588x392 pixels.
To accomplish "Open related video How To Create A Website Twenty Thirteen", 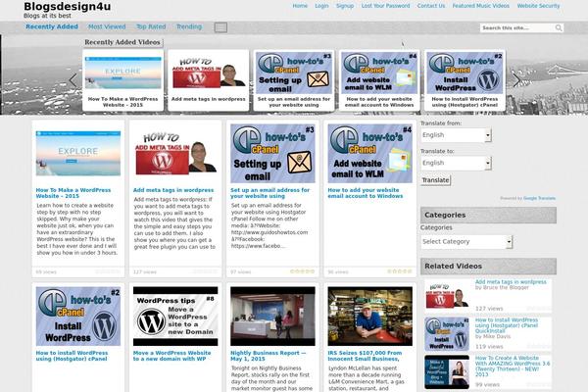I will 513,367.
